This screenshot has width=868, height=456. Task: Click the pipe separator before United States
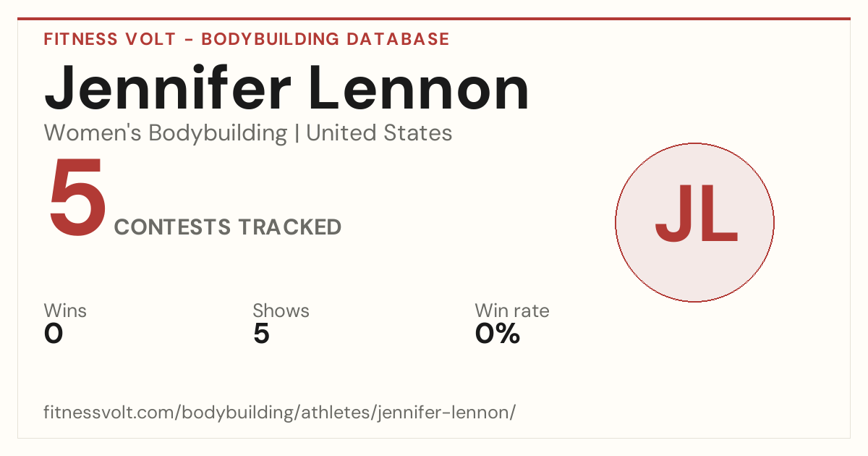click(x=297, y=134)
